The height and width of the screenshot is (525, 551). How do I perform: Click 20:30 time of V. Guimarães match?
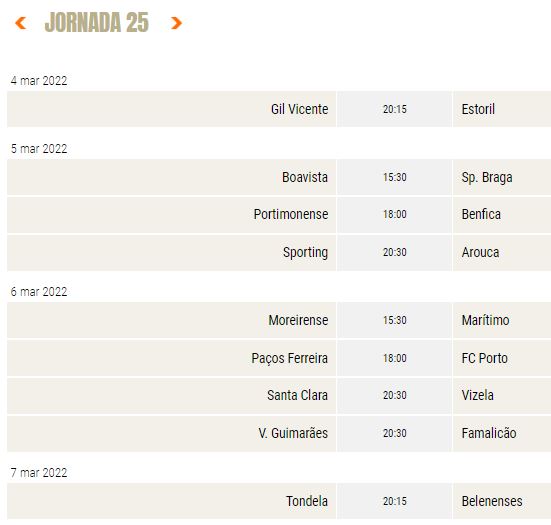tap(395, 433)
